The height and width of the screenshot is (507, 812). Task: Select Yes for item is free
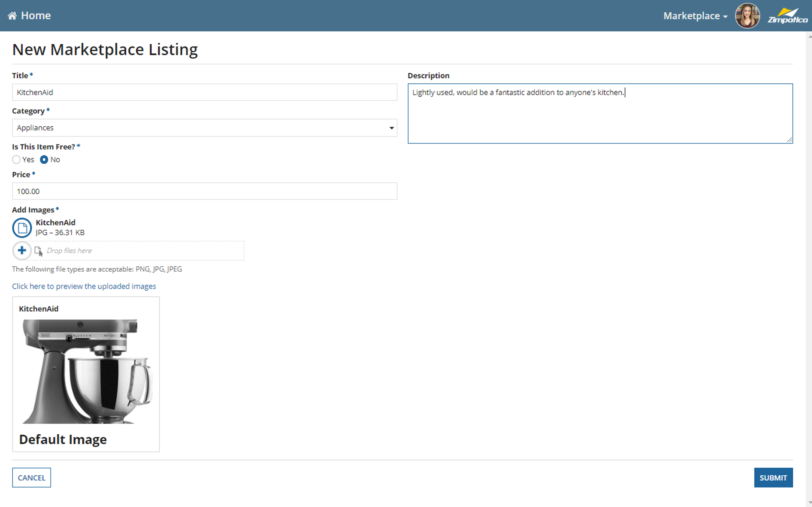[x=16, y=160]
